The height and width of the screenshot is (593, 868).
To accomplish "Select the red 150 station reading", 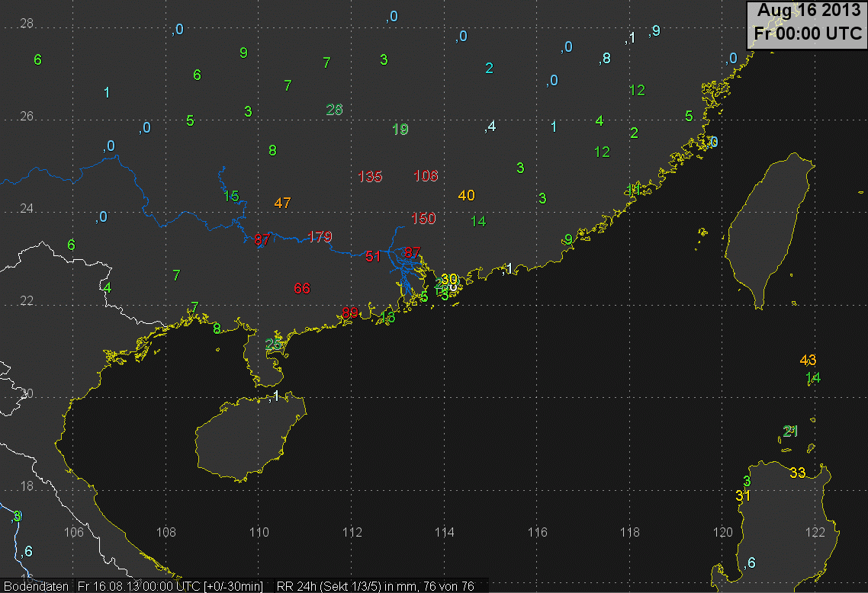I will click(x=423, y=219).
